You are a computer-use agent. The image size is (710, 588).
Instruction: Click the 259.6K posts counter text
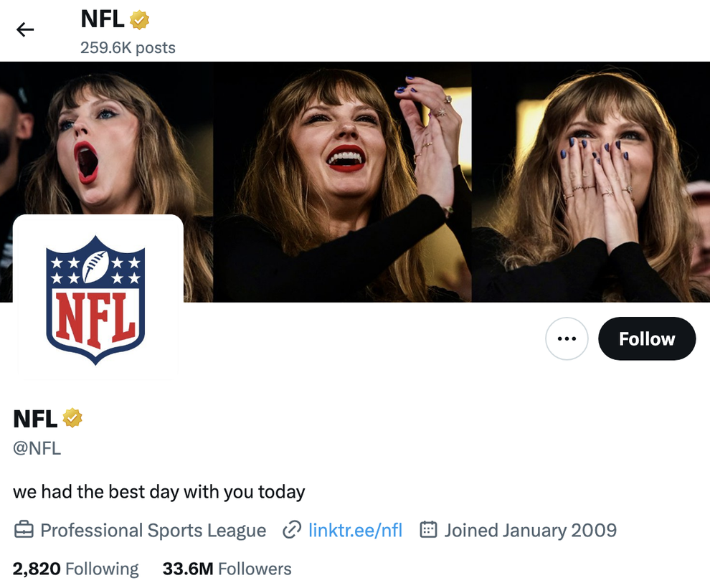[127, 48]
